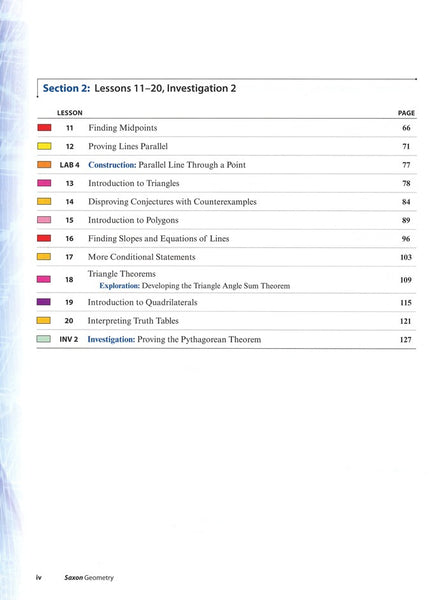Click 'Introduction to Quadrilaterals' title
The width and height of the screenshot is (446, 600).
point(143,302)
